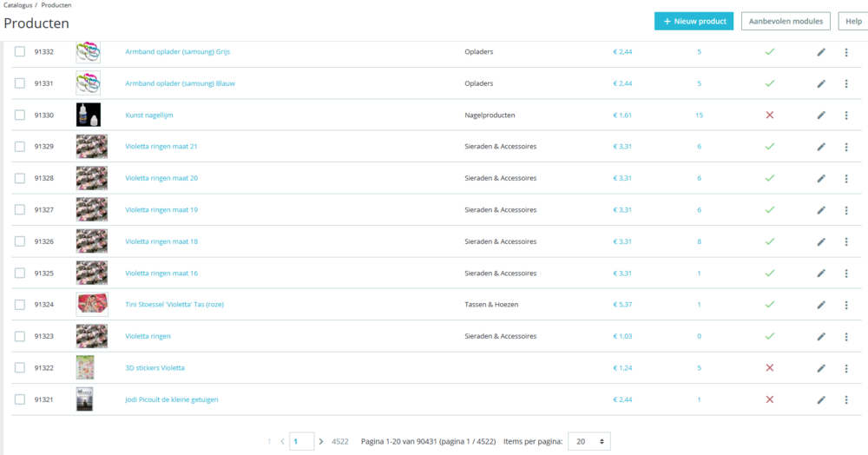
Task: Edit product 91332 with pencil icon
Action: [821, 52]
